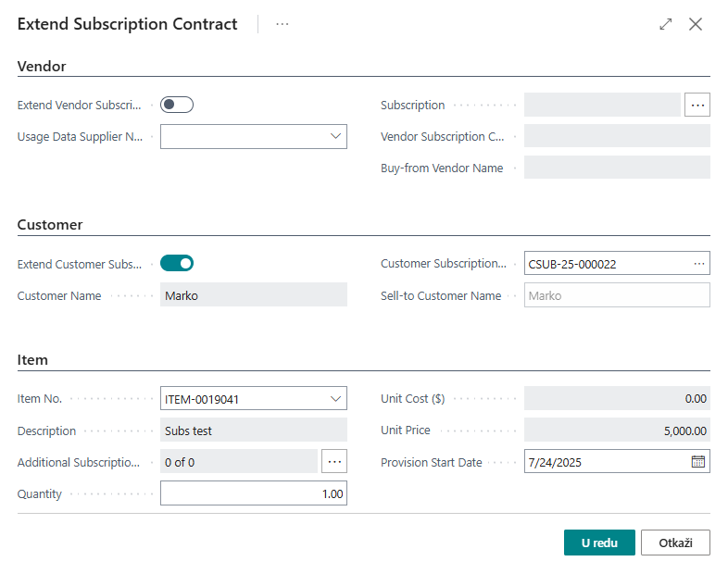Disable the Extend Customer Subscription toggle
Viewport: 728px width, 574px height.
click(177, 264)
